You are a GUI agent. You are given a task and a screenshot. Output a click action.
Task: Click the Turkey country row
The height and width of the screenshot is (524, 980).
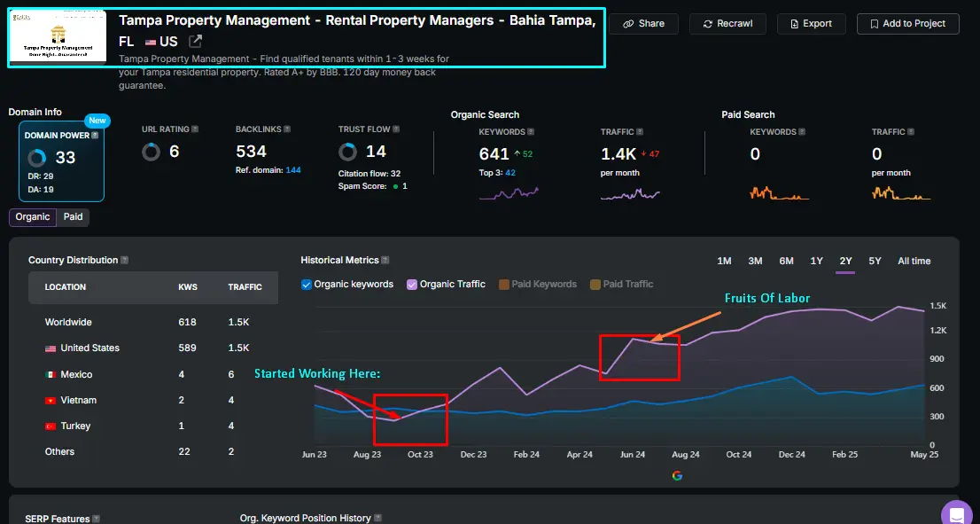click(x=153, y=426)
